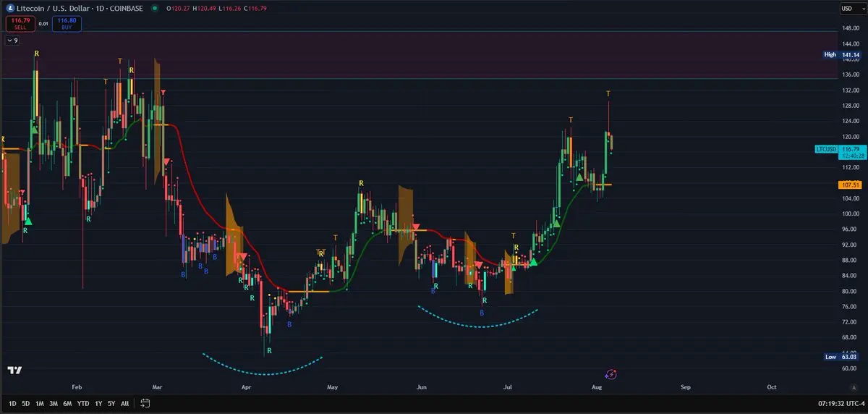Click the Oct label on time axis

click(x=772, y=387)
